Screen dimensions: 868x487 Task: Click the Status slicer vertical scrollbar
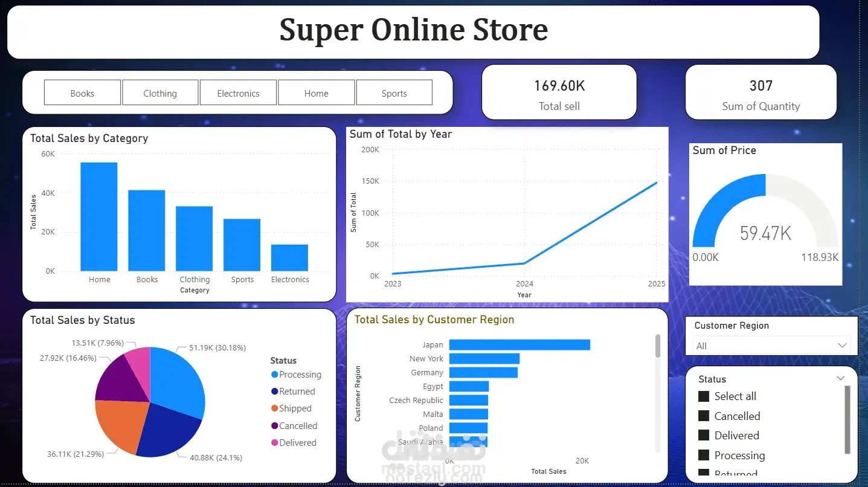847,420
